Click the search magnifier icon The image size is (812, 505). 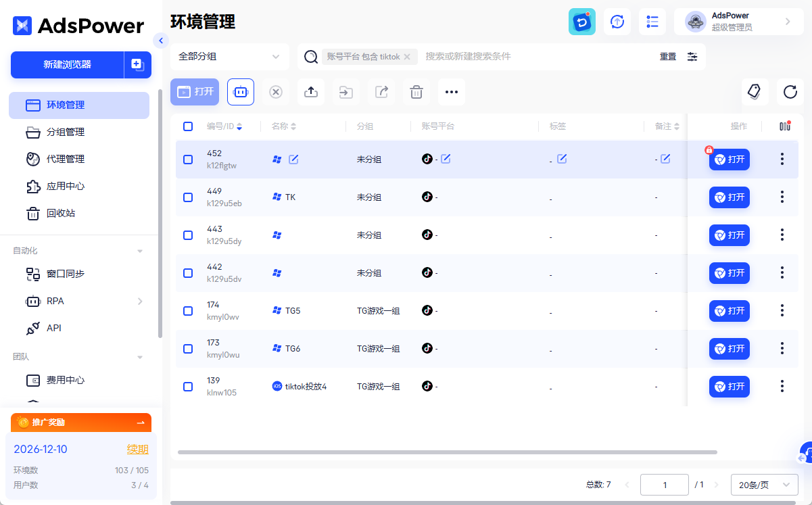click(311, 57)
